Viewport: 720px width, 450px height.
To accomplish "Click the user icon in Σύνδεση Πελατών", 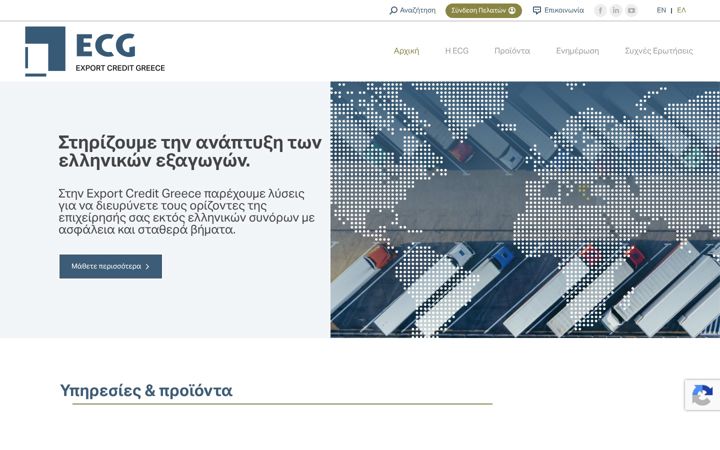I will pos(512,11).
